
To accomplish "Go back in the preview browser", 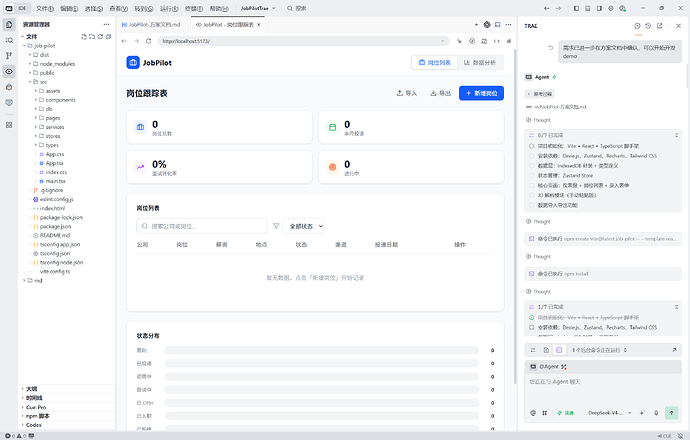I will click(x=124, y=41).
